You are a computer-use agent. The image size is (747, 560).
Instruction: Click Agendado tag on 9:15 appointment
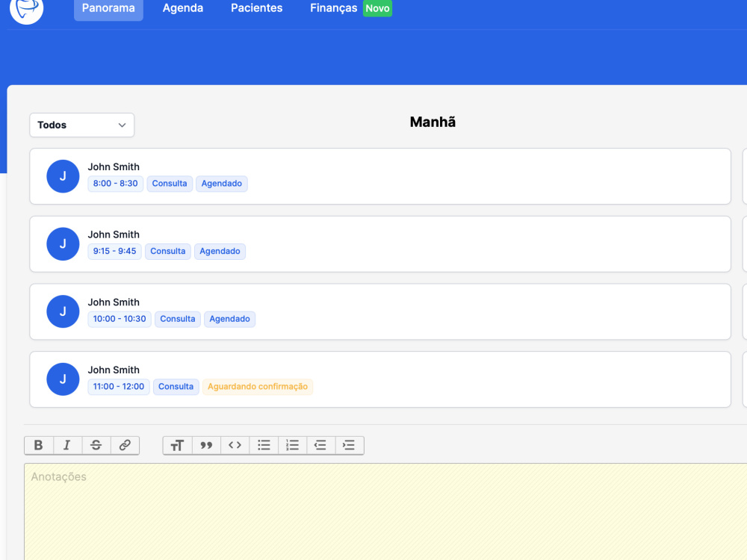click(220, 252)
